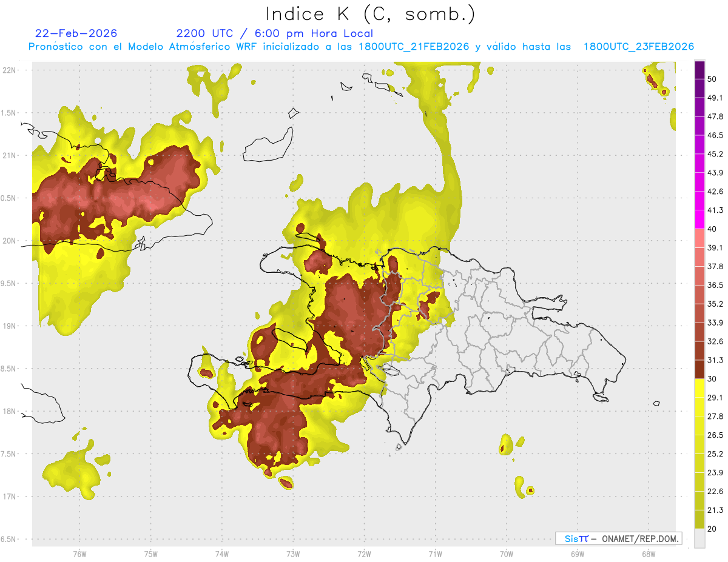This screenshot has width=728, height=562.
Task: Click the "7.5N" latitude tick label
Action: [x=9, y=454]
